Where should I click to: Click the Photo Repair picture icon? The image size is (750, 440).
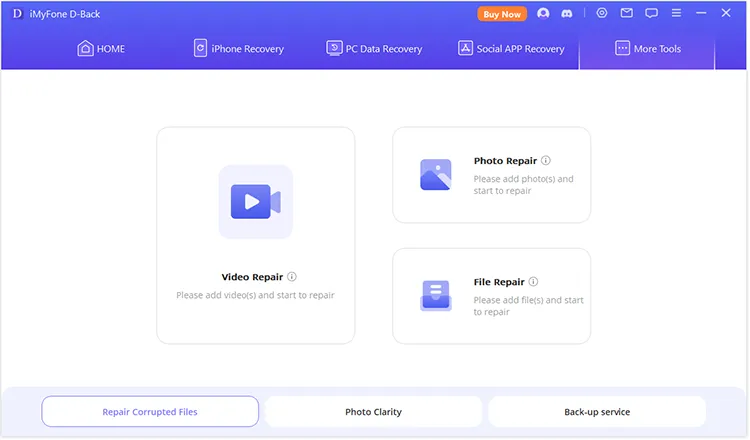coord(436,175)
